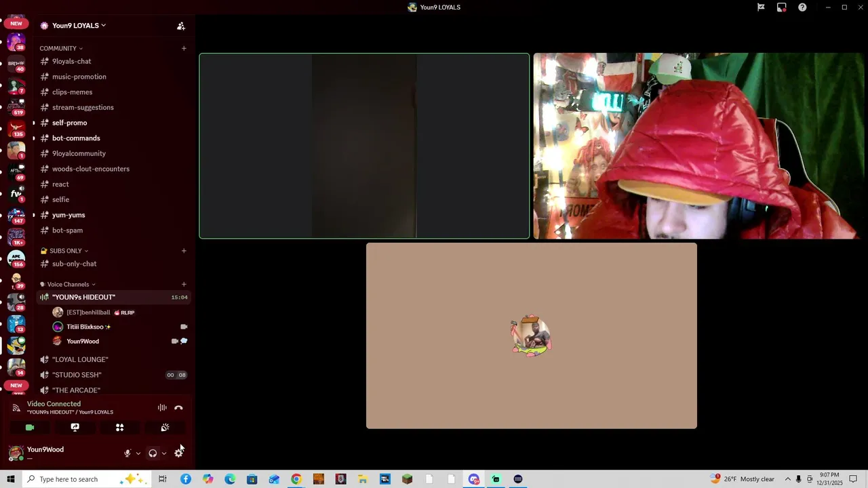
Task: Open server with 519 notification badge
Action: coord(16,107)
